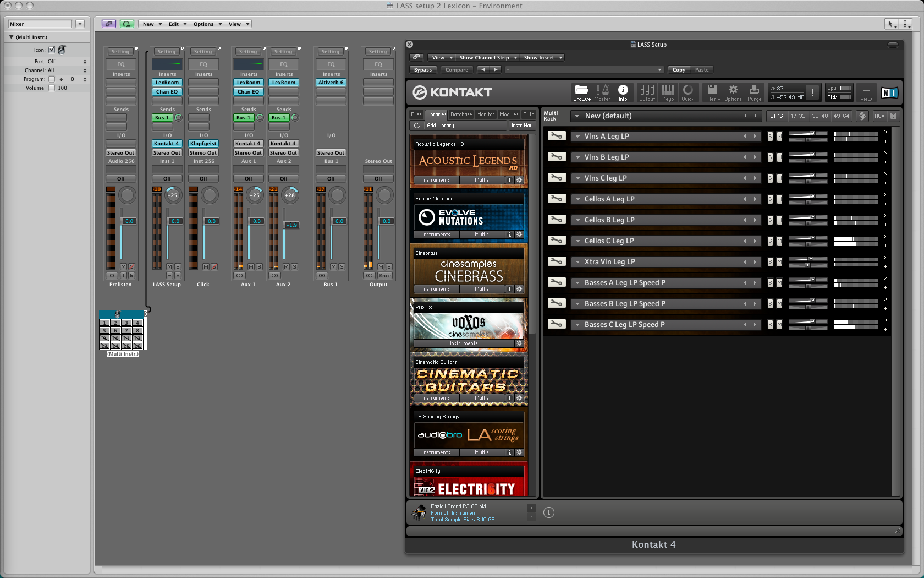924x578 pixels.
Task: Mute Xtra Vln Leg LP in Kontakt
Action: (x=779, y=262)
